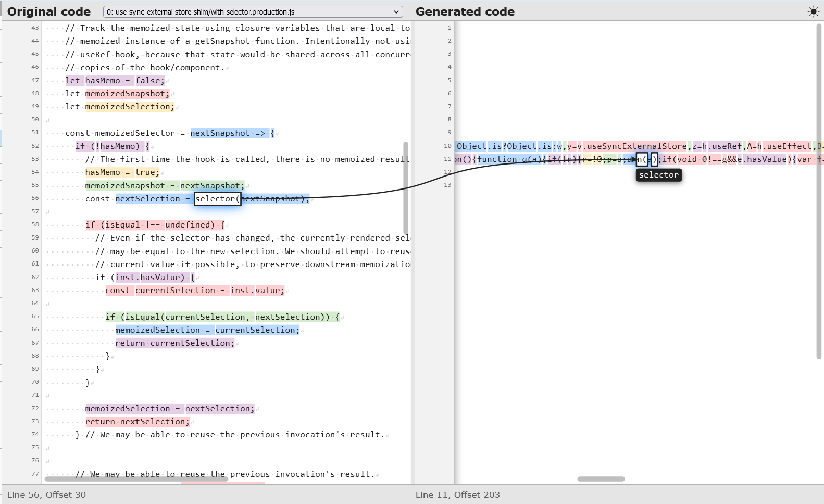824x504 pixels.
Task: Toggle the light/dark theme sun icon
Action: pyautogui.click(x=813, y=11)
